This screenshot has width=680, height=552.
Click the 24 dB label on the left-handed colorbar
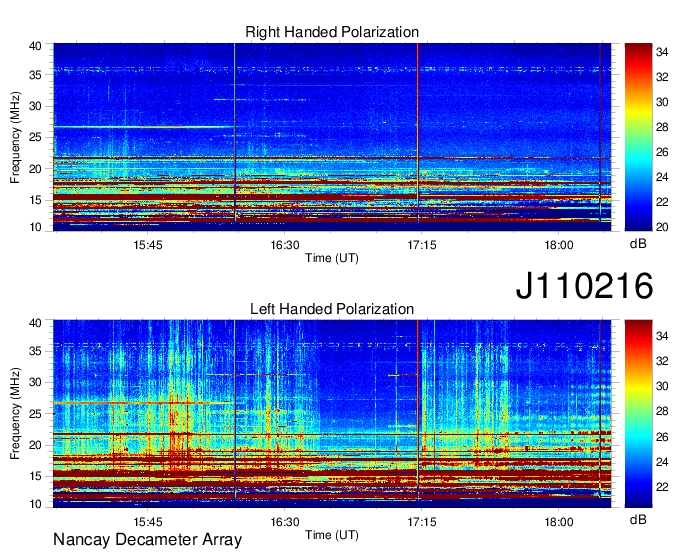662,462
